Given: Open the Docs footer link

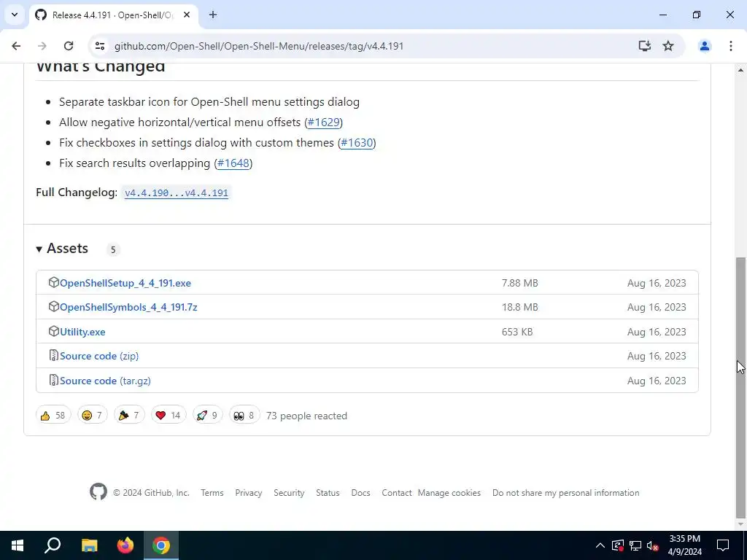Looking at the screenshot, I should click(360, 494).
